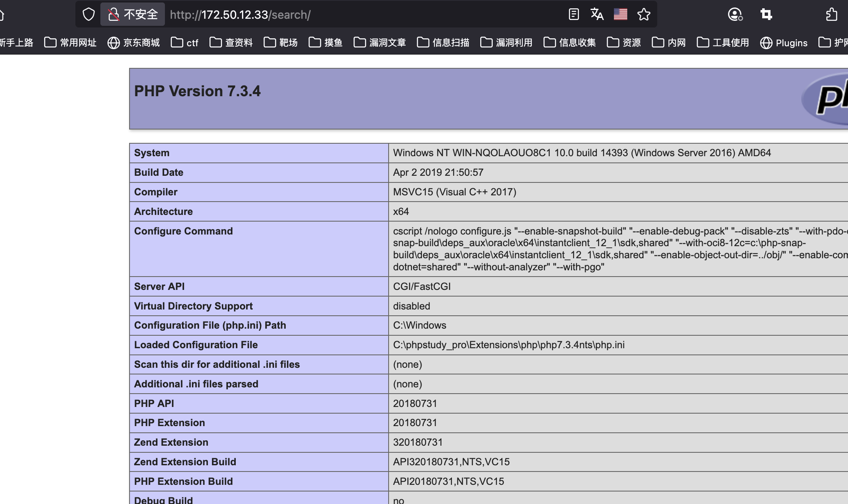Click the PHP Extension row label

[170, 423]
